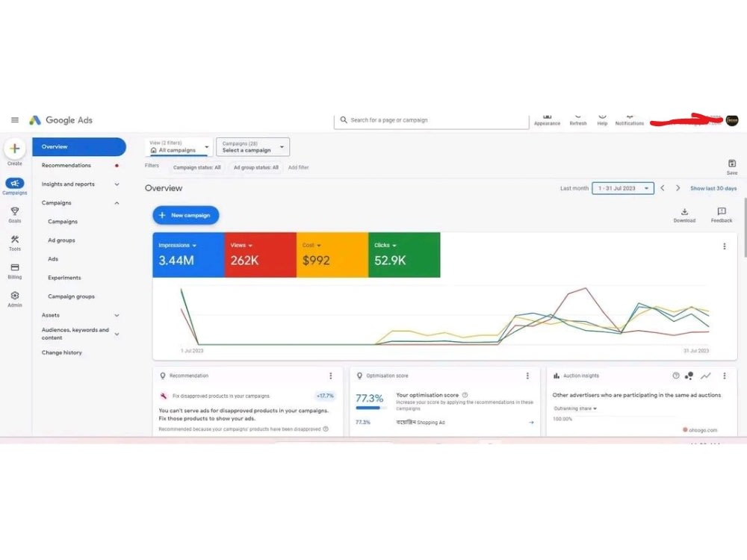Expand Insights and reports section
Image resolution: width=747 pixels, height=560 pixels.
click(117, 184)
